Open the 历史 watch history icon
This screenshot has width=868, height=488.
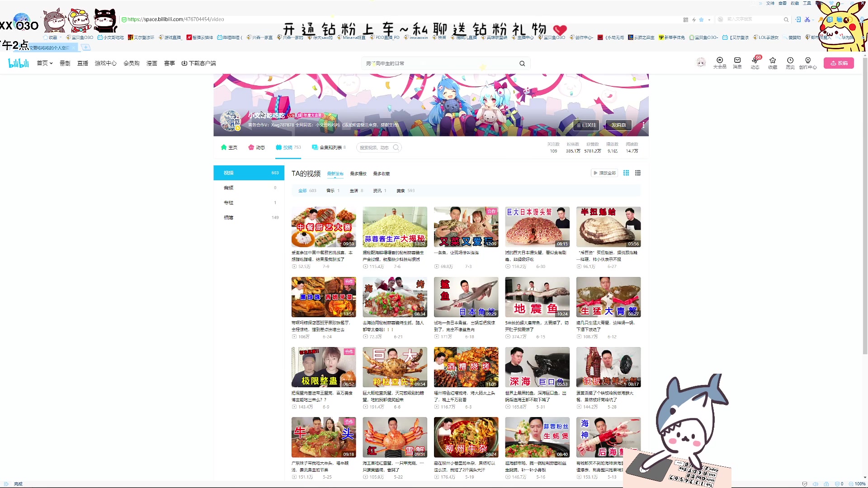coord(790,63)
